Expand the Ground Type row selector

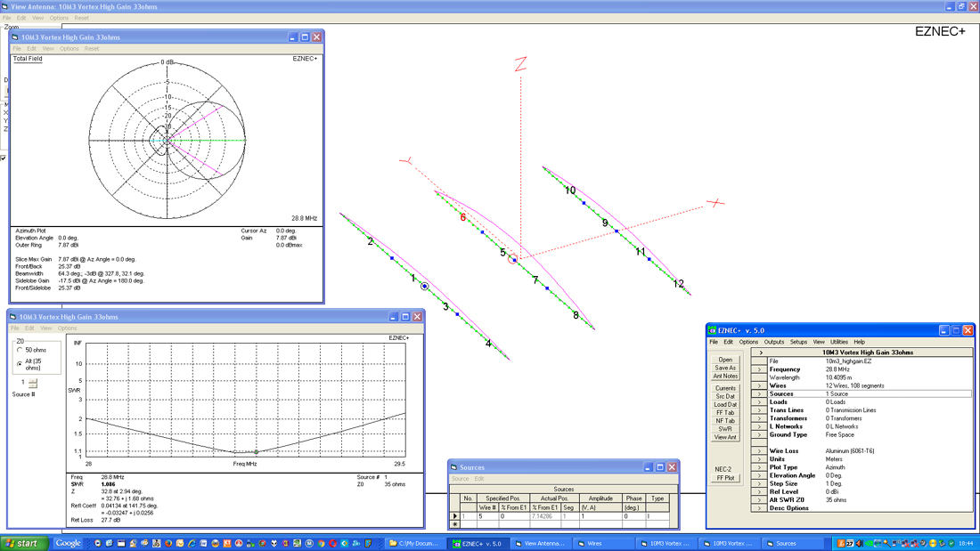pos(760,434)
